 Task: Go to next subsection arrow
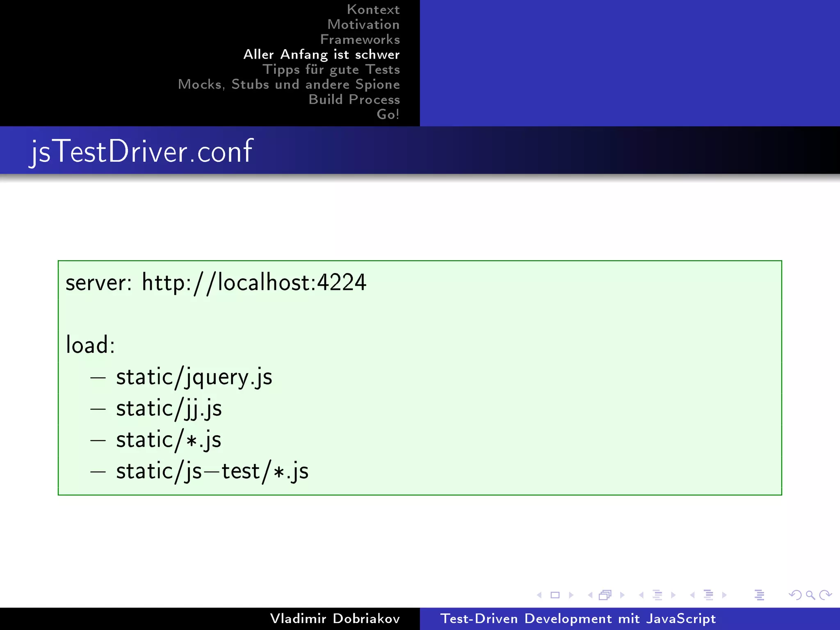point(673,595)
